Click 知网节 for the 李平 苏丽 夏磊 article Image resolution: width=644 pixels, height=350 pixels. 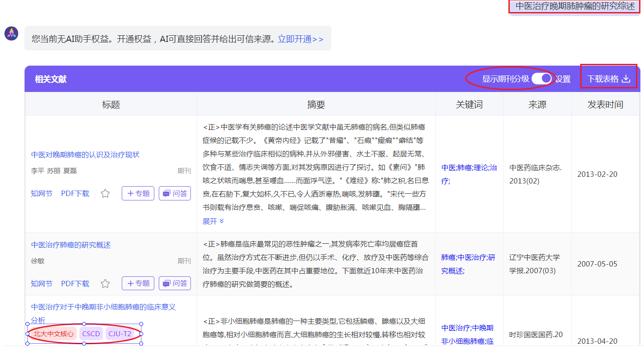tap(41, 194)
